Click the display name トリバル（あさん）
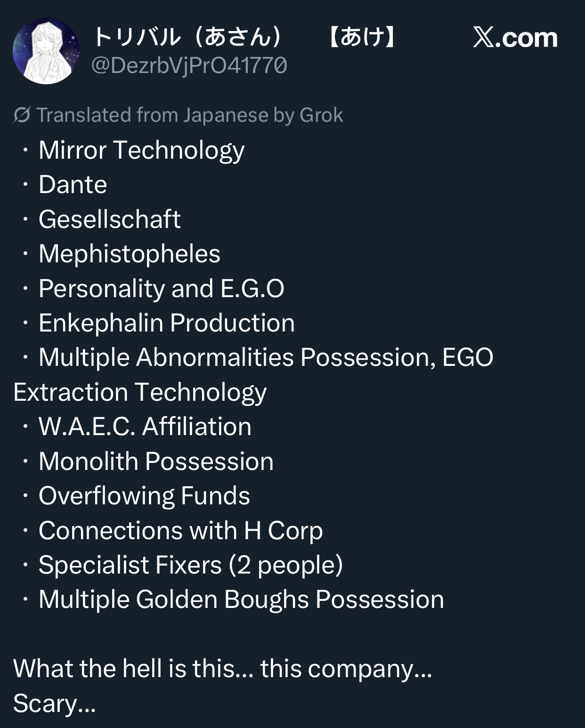 187,37
